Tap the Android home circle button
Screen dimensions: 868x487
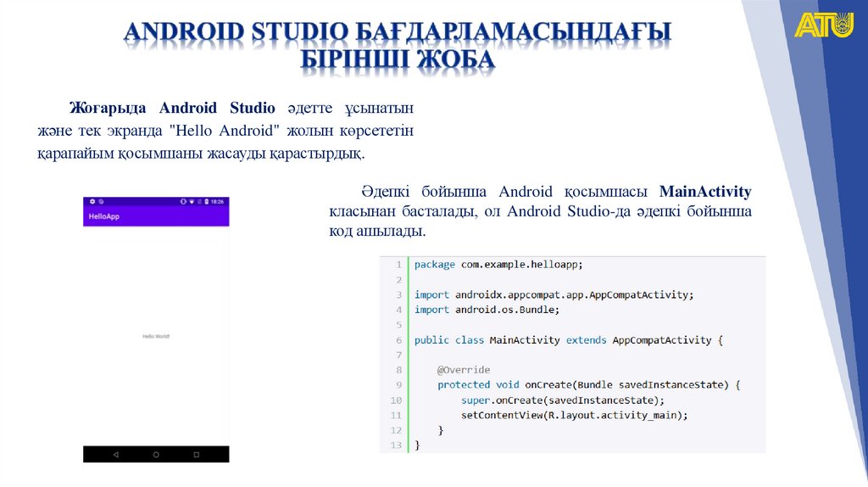click(156, 454)
